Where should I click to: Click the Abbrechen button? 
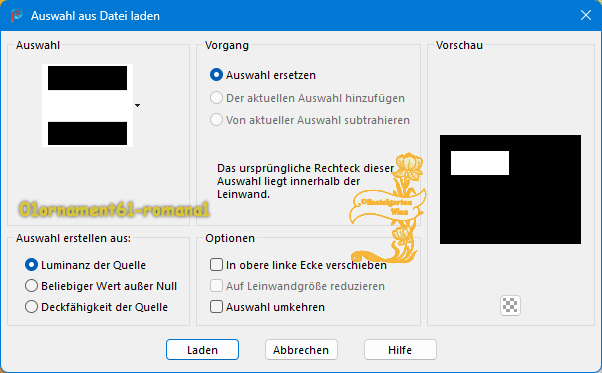click(301, 350)
